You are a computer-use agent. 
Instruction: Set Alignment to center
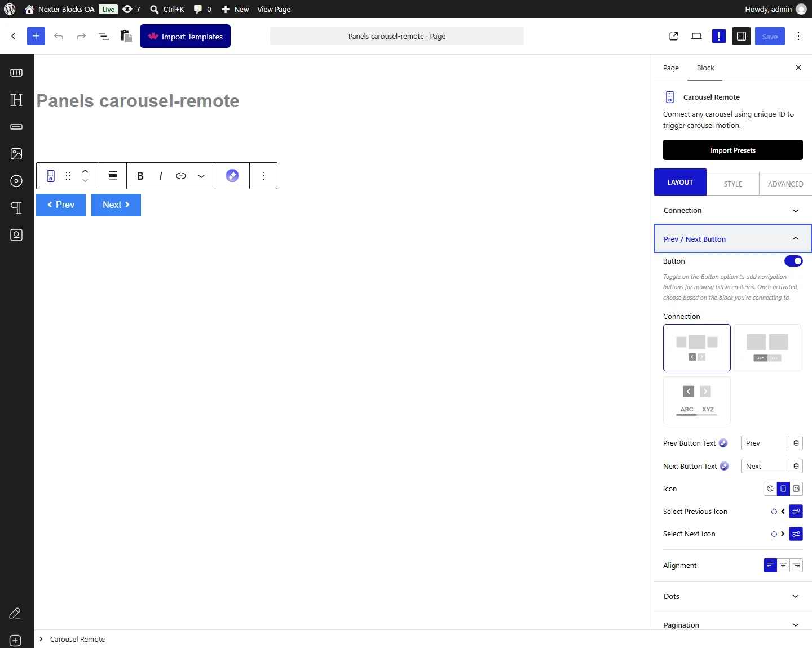[783, 565]
